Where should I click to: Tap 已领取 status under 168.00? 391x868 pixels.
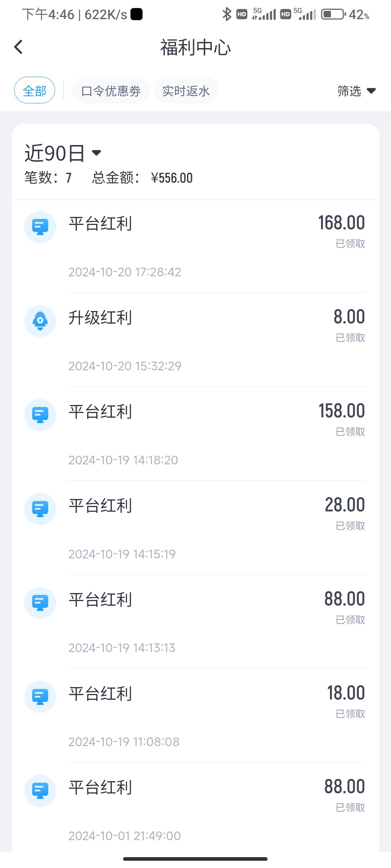(350, 244)
